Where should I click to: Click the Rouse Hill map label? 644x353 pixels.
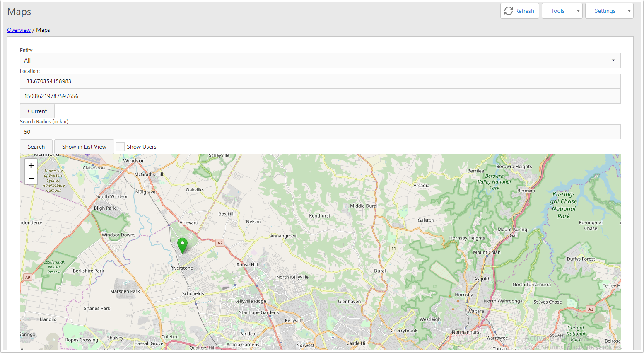247,265
